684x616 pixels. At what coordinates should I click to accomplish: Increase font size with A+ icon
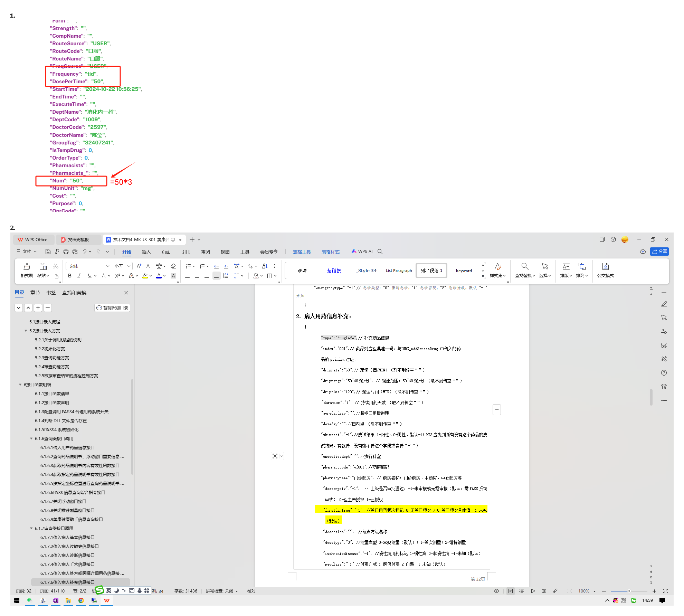[x=139, y=266]
